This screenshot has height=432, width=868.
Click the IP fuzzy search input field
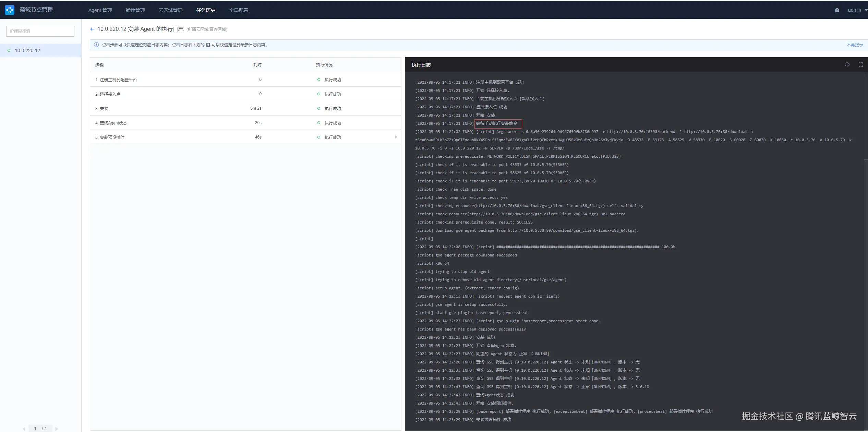click(x=40, y=31)
